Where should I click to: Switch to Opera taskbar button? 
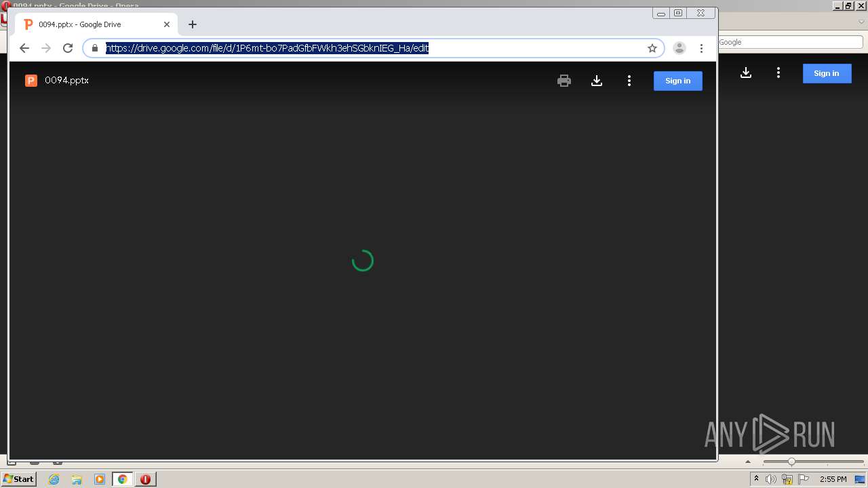(145, 479)
